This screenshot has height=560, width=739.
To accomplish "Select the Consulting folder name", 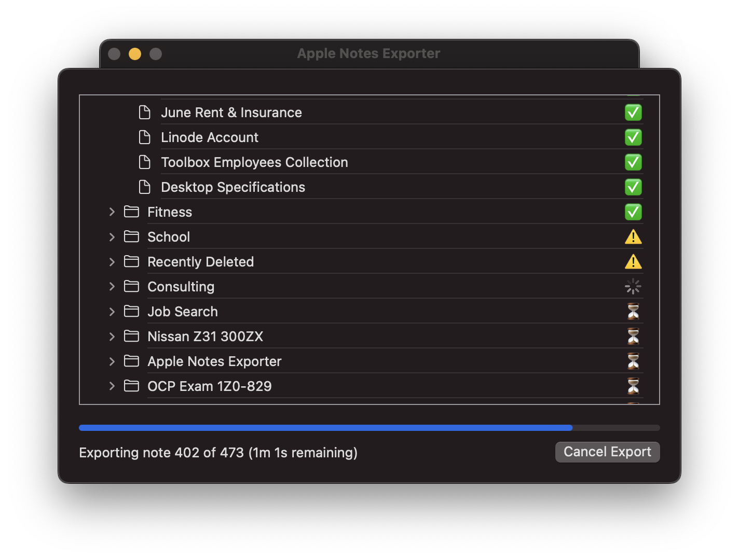I will tap(181, 287).
